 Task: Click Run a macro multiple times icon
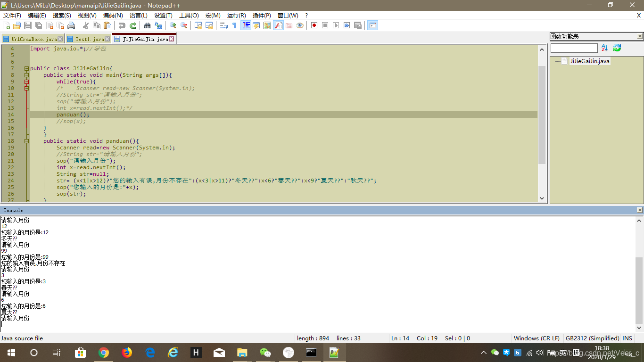tap(347, 25)
